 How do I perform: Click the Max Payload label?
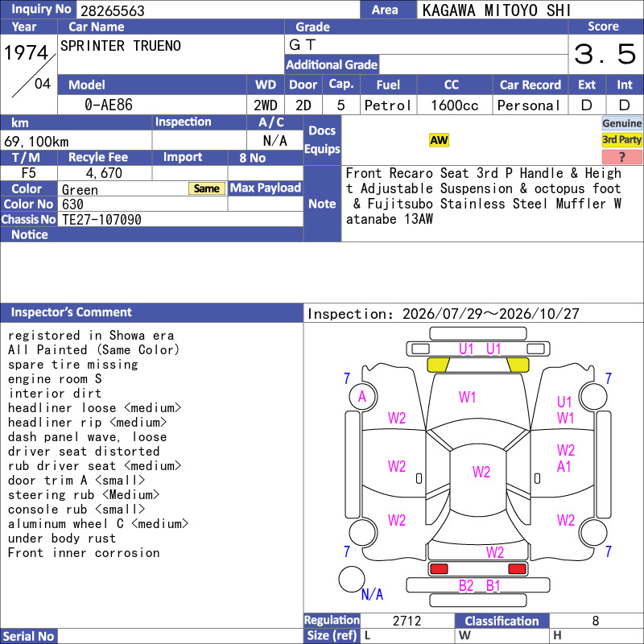266,188
